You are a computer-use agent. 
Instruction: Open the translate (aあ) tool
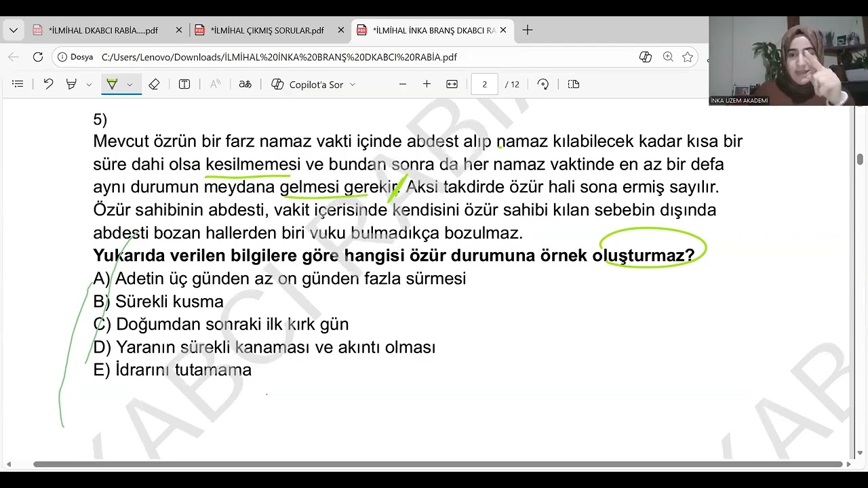pos(245,84)
